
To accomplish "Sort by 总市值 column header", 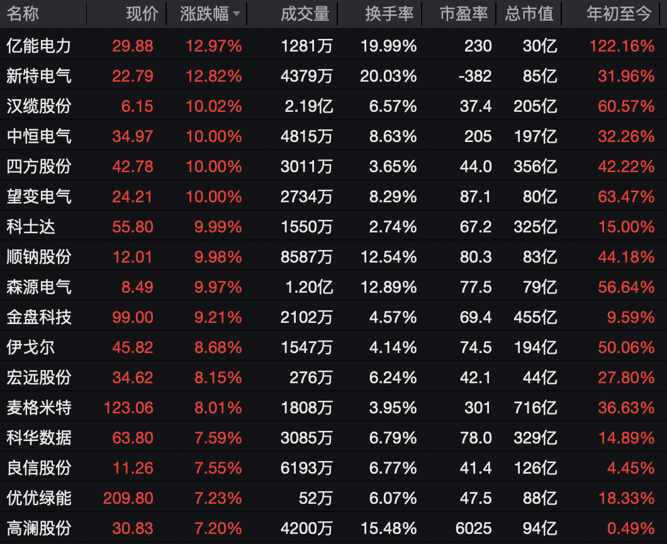I will click(530, 14).
